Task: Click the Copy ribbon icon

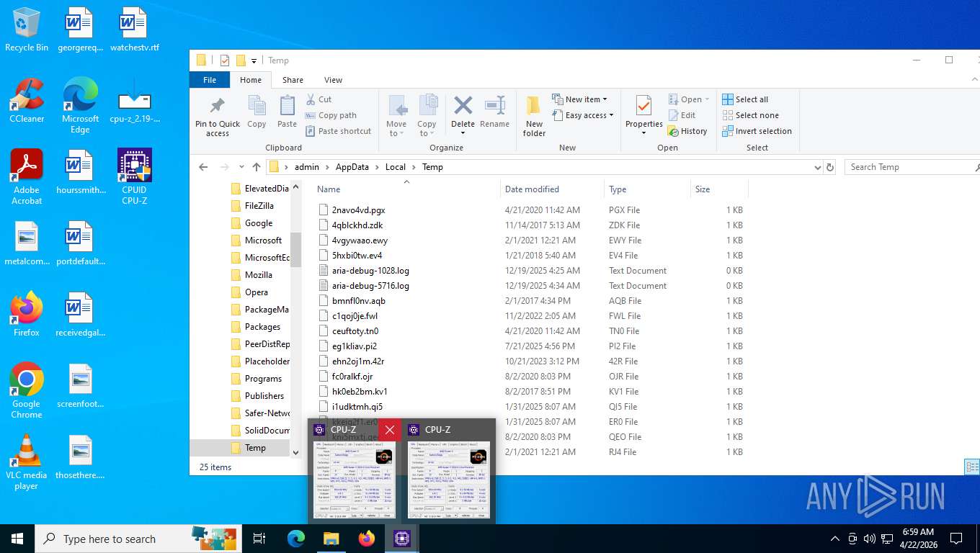Action: pos(257,112)
